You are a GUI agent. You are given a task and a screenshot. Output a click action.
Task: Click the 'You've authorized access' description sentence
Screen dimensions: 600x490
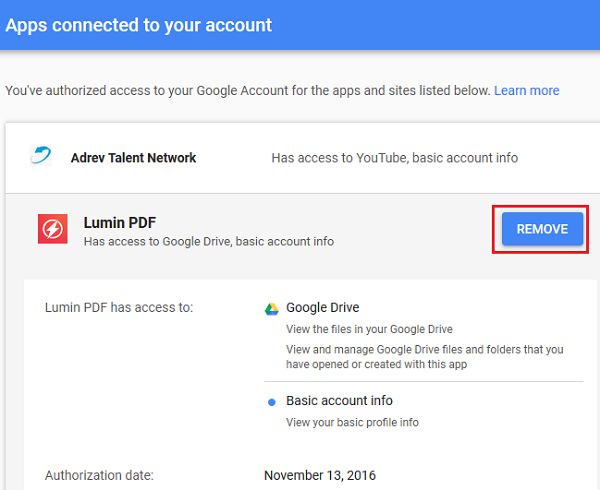[248, 90]
